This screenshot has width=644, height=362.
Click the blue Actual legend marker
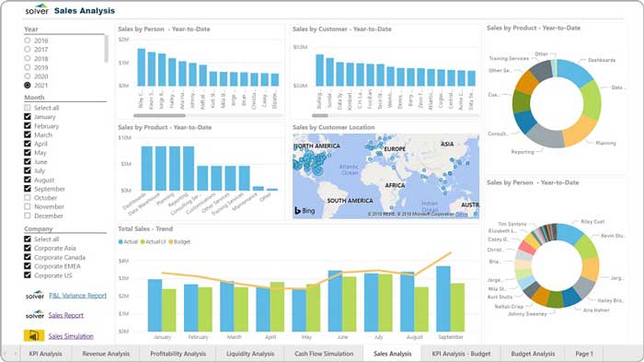click(121, 242)
